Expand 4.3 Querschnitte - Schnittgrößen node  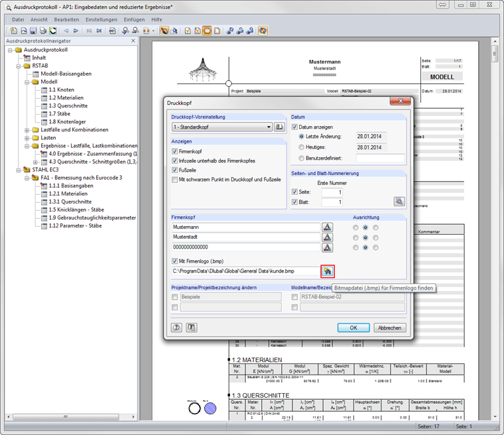tap(35, 162)
